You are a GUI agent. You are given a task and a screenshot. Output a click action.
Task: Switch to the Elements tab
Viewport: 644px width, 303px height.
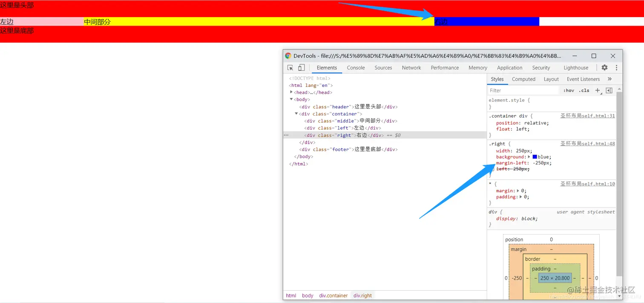pyautogui.click(x=327, y=68)
